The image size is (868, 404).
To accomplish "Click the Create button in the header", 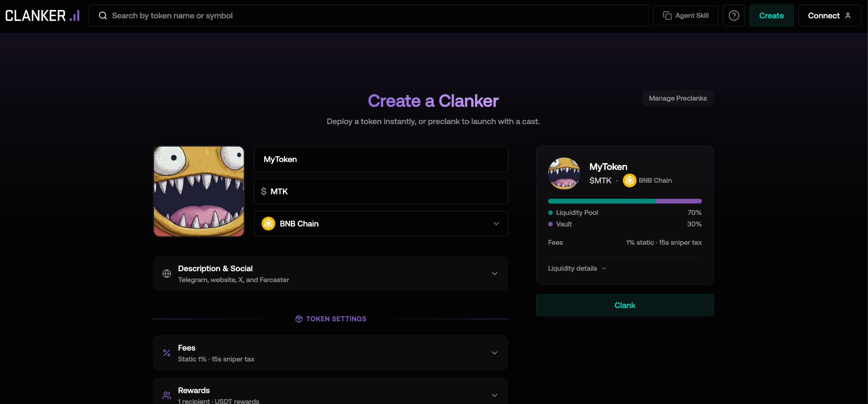I will [772, 16].
